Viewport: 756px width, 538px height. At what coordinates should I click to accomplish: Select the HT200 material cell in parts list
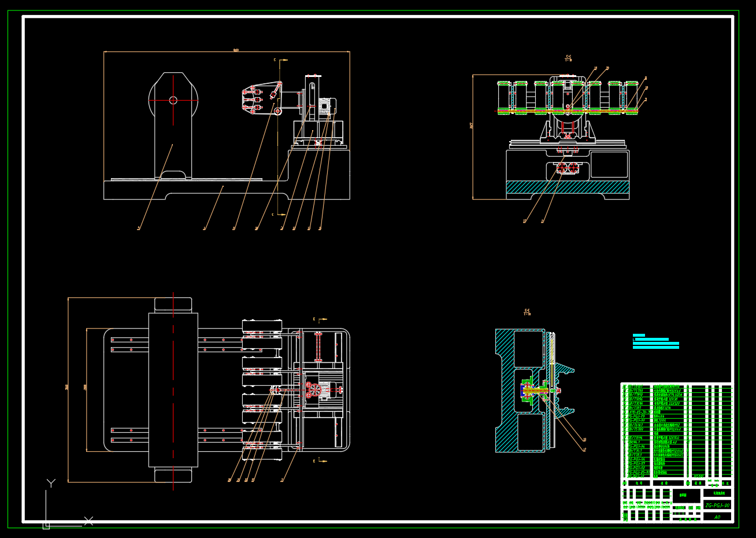point(698,477)
